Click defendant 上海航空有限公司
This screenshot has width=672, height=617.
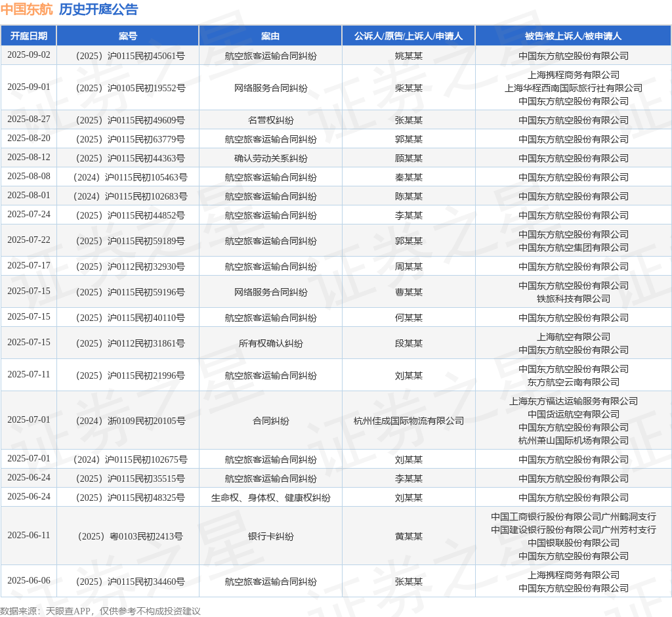tap(574, 337)
